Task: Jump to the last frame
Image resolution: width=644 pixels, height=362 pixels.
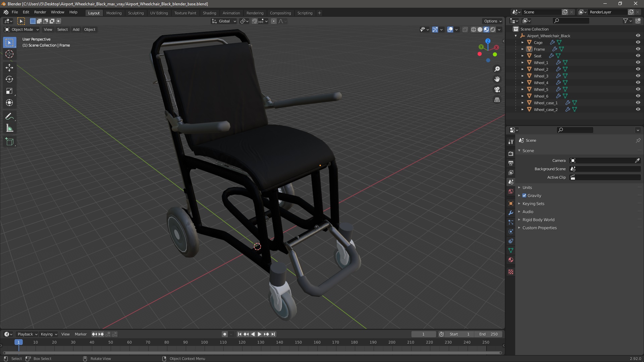Action: click(x=273, y=334)
